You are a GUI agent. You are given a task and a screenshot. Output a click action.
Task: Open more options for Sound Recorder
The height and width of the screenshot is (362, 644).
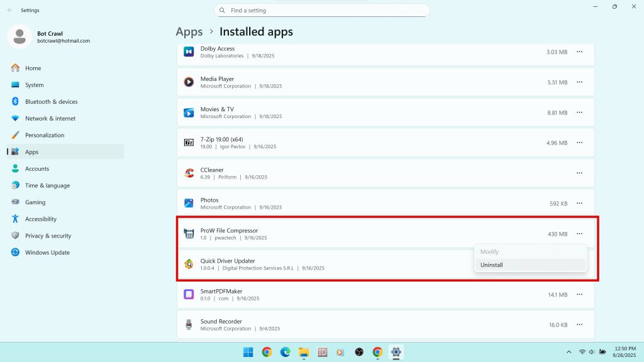[x=579, y=324]
